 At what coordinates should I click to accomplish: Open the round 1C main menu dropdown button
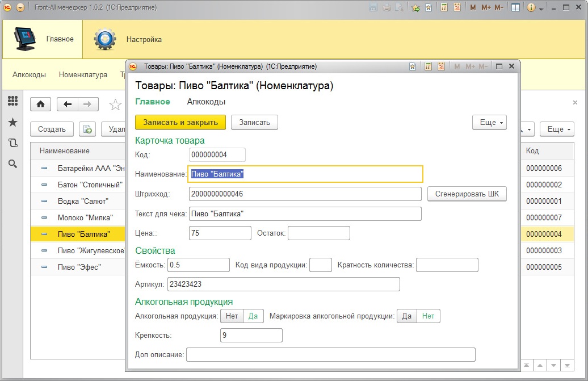point(20,7)
